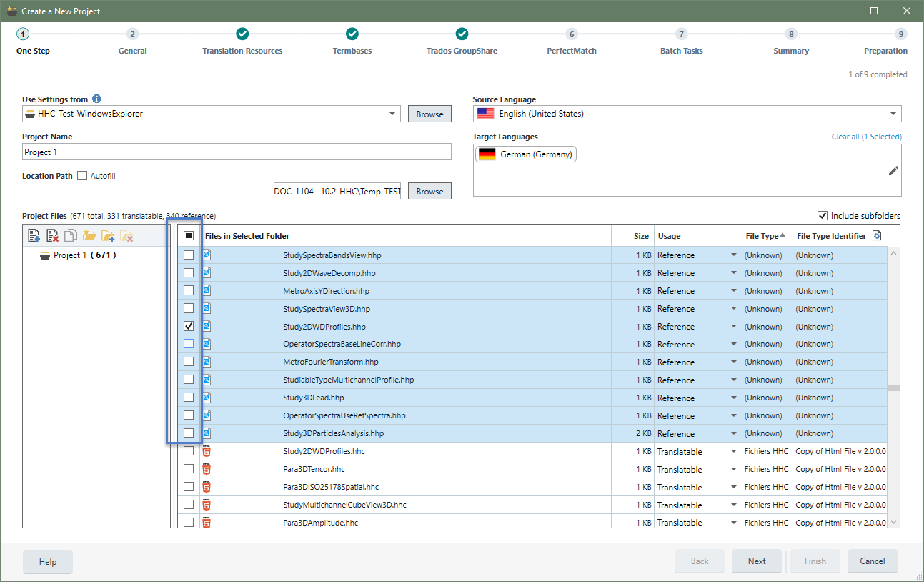This screenshot has height=582, width=924.
Task: Click the Remove Folder toolbar icon
Action: tap(126, 235)
